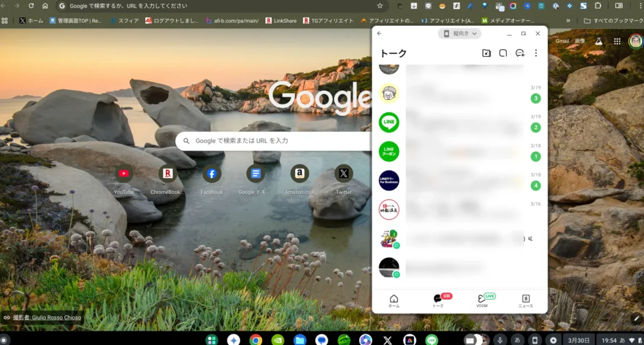644x345 pixels.
Task: Click the new chat icon in LINE
Action: [x=519, y=54]
